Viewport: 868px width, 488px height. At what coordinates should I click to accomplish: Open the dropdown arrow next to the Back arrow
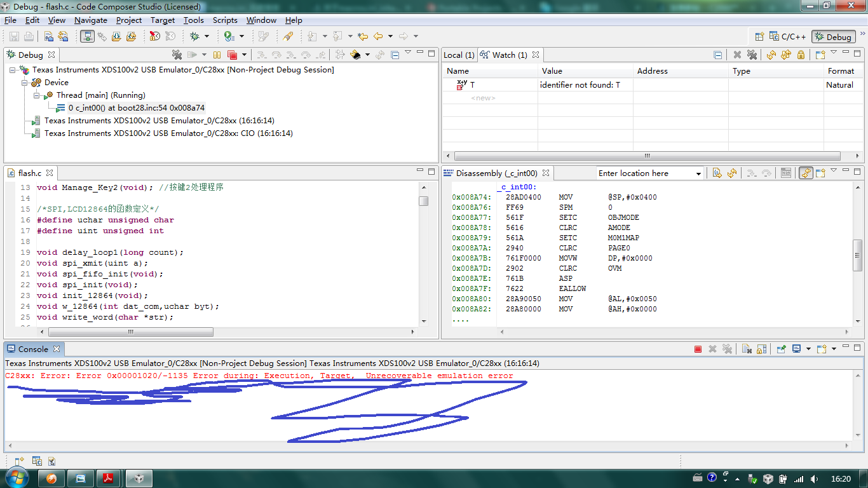click(x=390, y=37)
